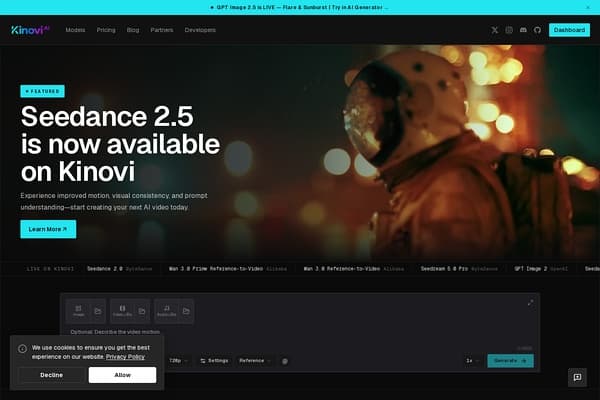The width and height of the screenshot is (600, 400).
Task: Open the Models menu
Action: tap(75, 30)
